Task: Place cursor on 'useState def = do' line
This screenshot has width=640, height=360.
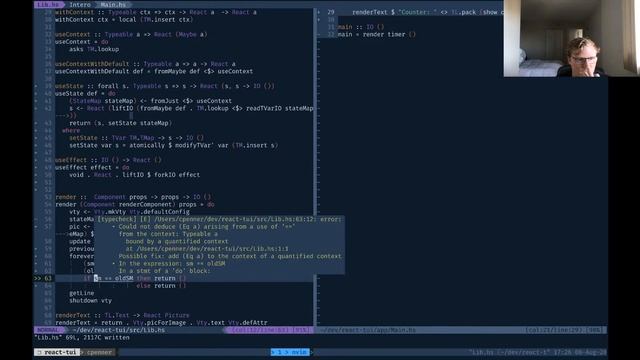Action: tap(85, 93)
